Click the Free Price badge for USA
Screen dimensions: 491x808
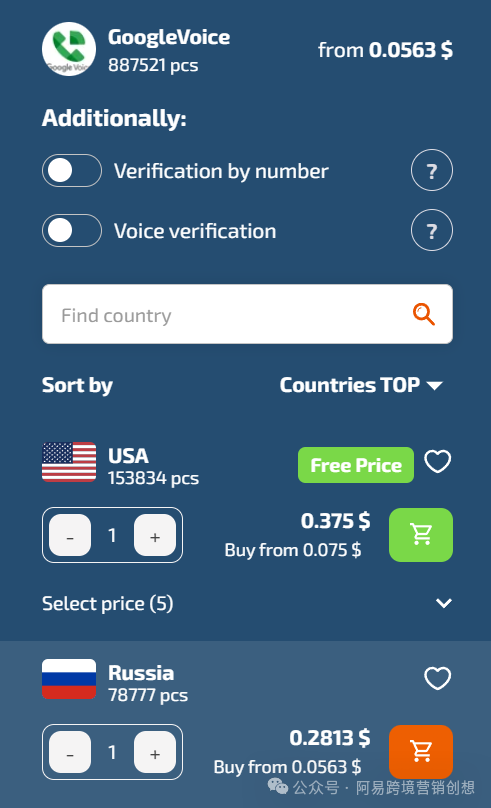point(355,465)
